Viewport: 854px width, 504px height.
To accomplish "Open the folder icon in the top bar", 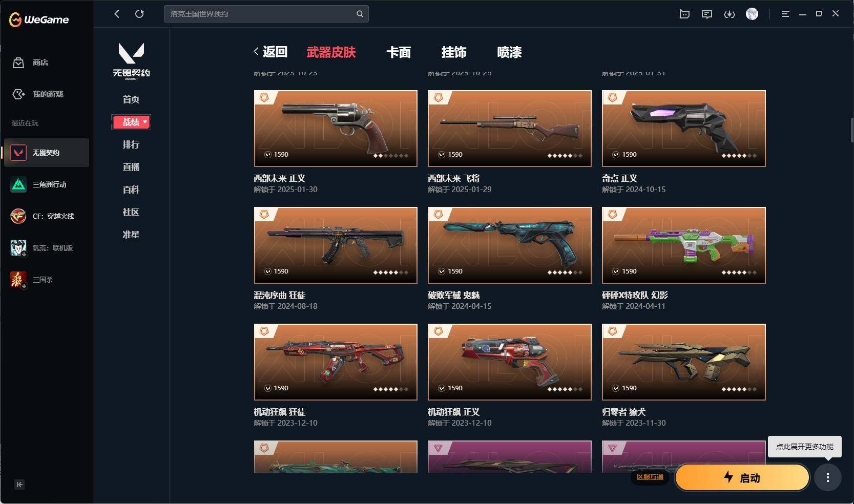I will coord(684,14).
